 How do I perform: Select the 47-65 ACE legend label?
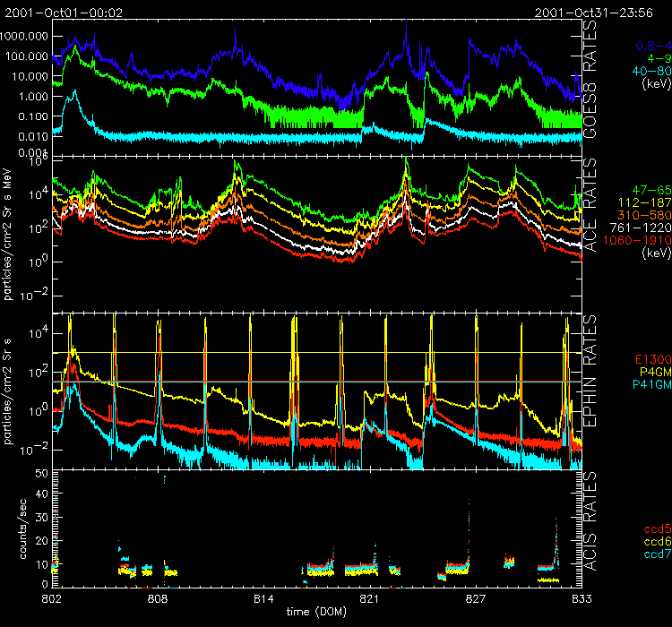646,192
